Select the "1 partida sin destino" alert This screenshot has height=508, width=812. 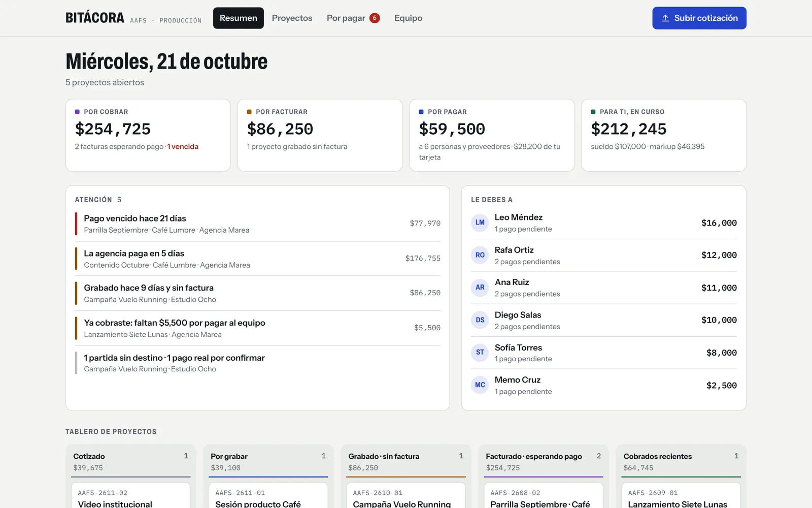pyautogui.click(x=258, y=363)
